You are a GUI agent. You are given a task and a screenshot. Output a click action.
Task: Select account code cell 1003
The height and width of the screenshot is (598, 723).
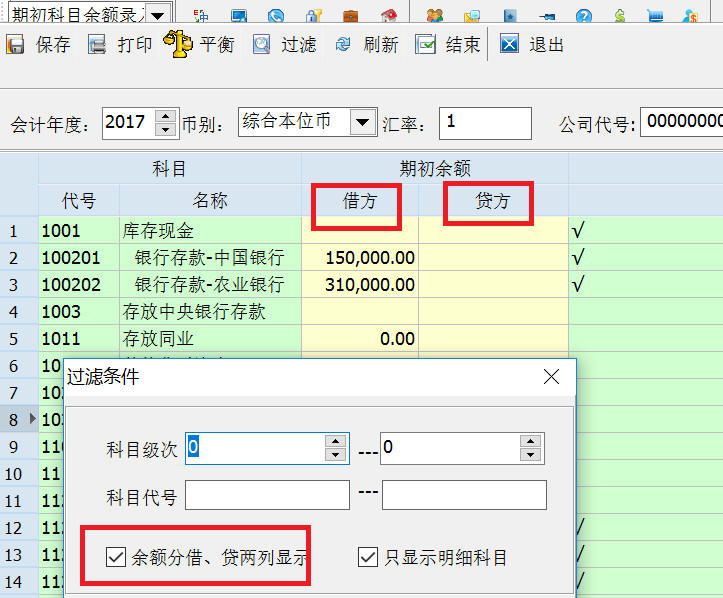[79, 312]
